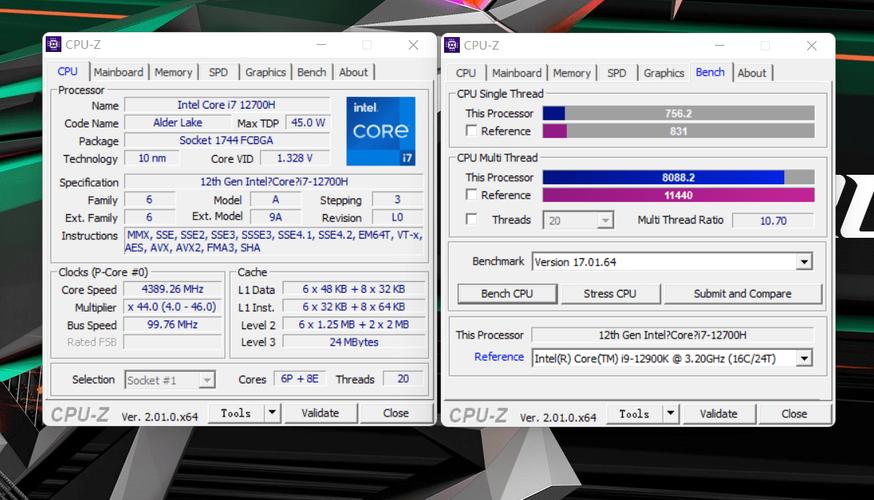874x500 pixels.
Task: Toggle the Threads checkbox
Action: (471, 220)
